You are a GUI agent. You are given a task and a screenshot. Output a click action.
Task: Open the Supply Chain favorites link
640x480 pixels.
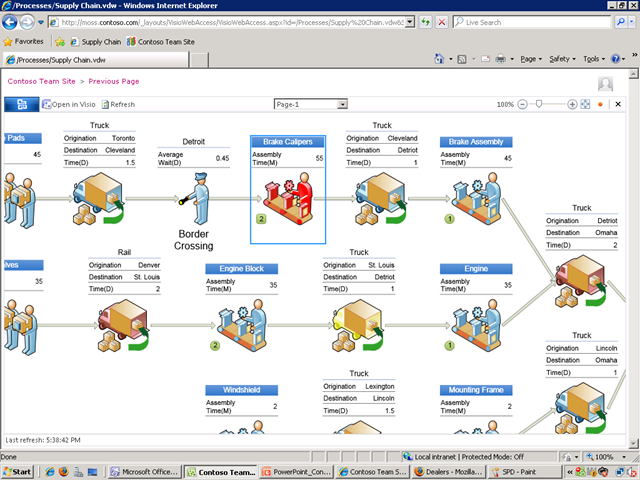pos(96,42)
